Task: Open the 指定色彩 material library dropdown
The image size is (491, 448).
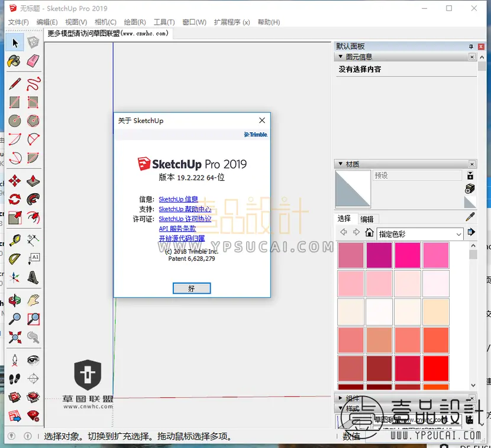Action: (x=419, y=234)
